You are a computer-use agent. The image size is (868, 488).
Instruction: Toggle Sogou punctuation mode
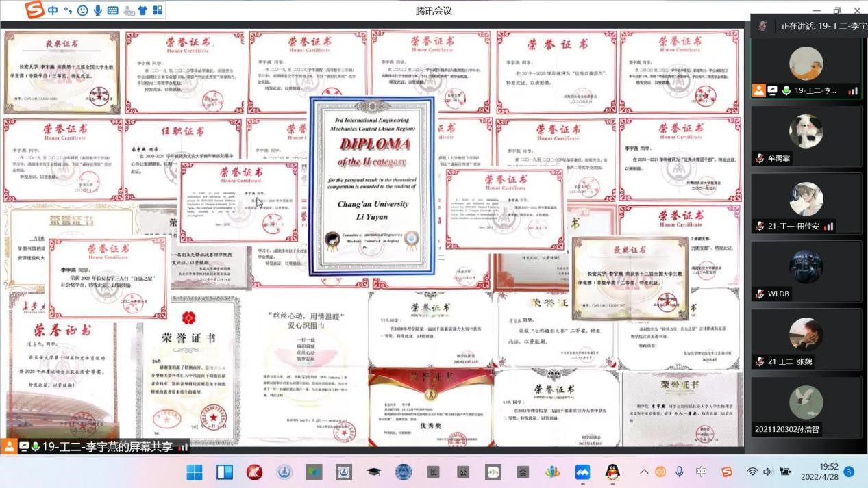[x=68, y=10]
